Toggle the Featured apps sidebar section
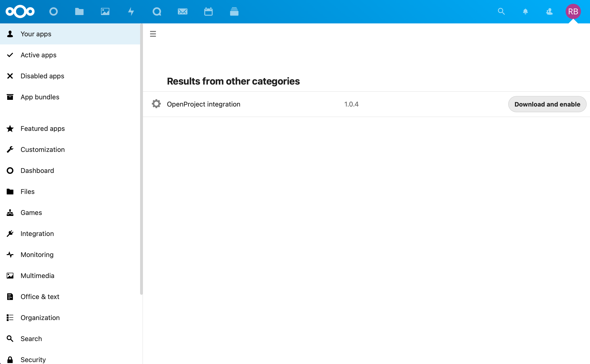 tap(43, 128)
